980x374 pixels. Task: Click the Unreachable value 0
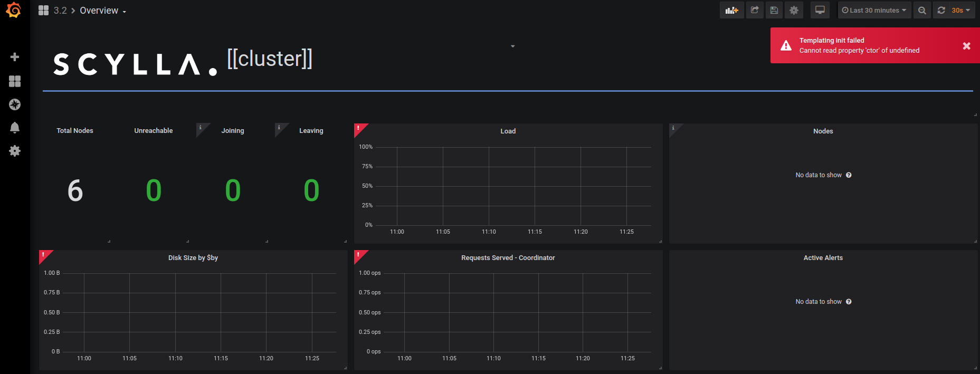[154, 190]
